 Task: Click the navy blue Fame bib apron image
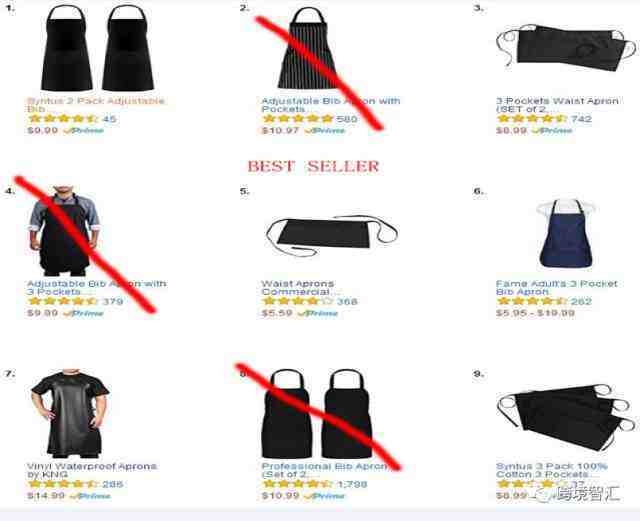coord(566,234)
